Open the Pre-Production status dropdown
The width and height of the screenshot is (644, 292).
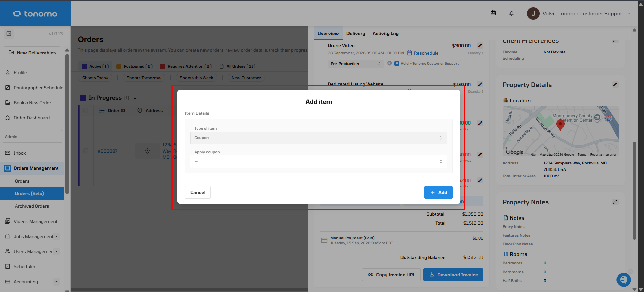pos(356,64)
